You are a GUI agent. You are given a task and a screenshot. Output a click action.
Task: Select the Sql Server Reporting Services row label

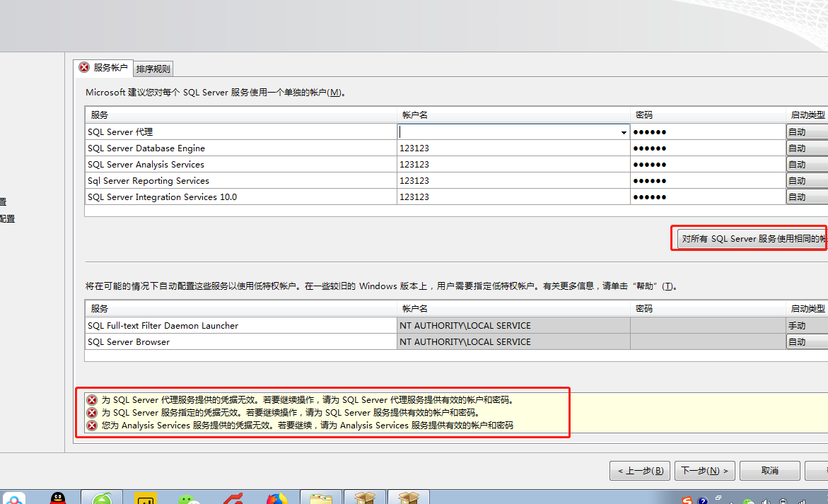[x=148, y=181]
